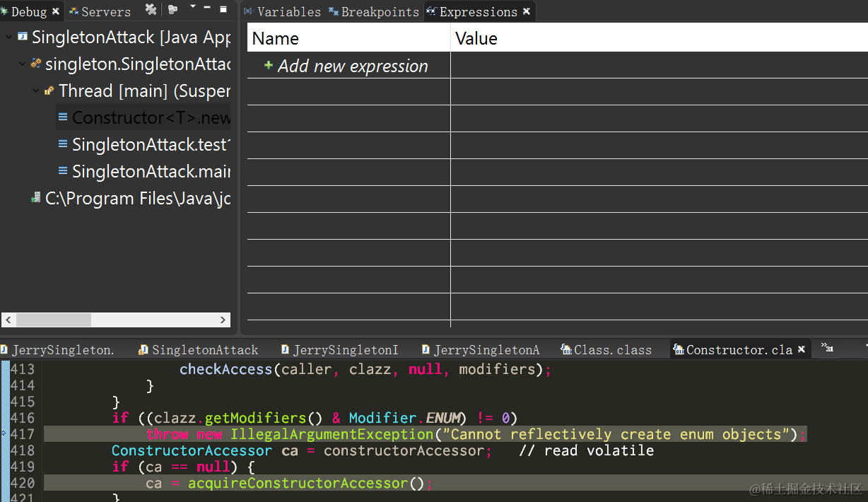Image resolution: width=868 pixels, height=502 pixels.
Task: Show hidden editor tabs via the chevron
Action: point(827,349)
